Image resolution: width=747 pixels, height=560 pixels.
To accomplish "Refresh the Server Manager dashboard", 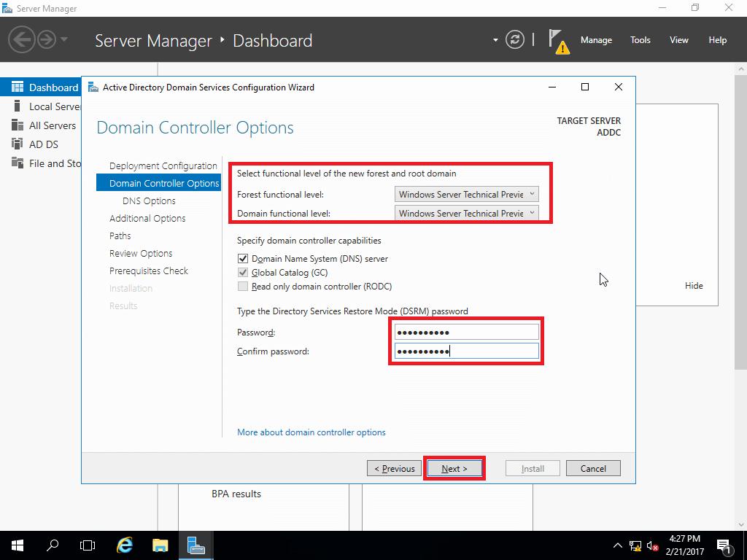I will [x=515, y=39].
